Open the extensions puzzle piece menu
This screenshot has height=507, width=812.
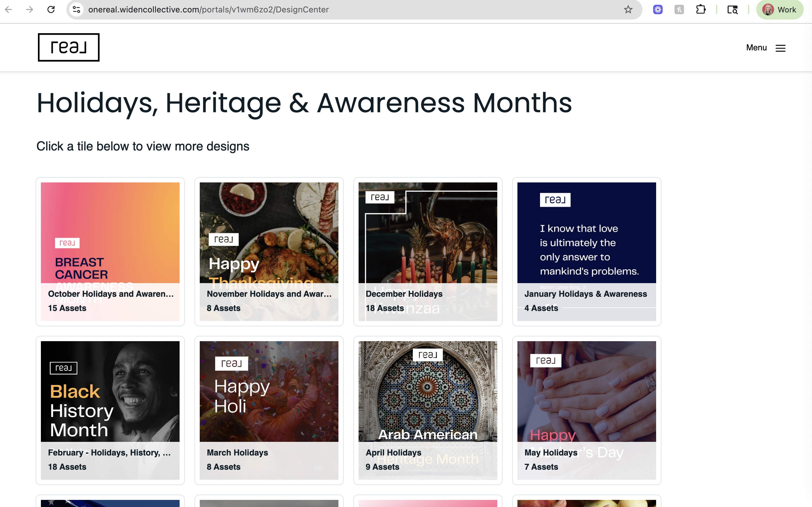coord(701,9)
